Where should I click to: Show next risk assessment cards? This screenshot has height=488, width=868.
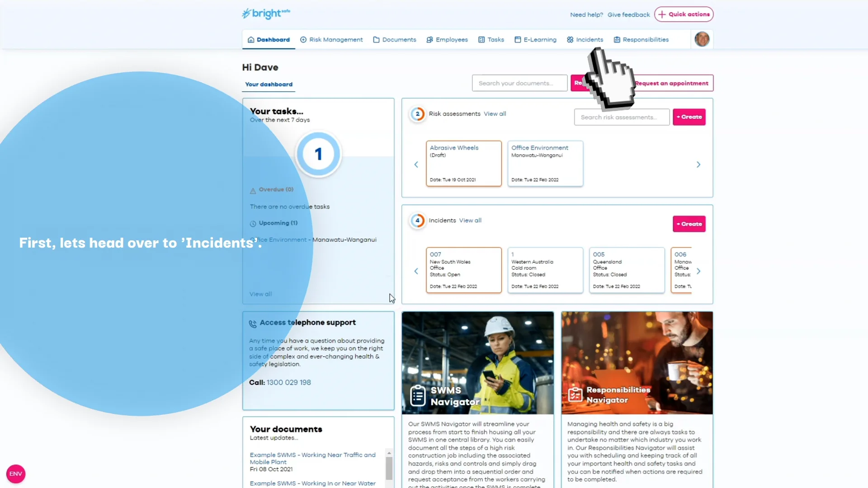(x=698, y=164)
